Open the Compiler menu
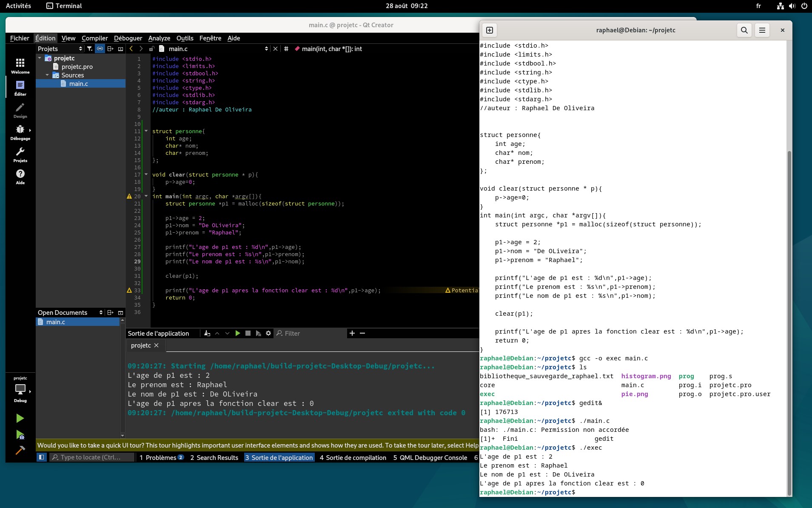 coord(94,38)
